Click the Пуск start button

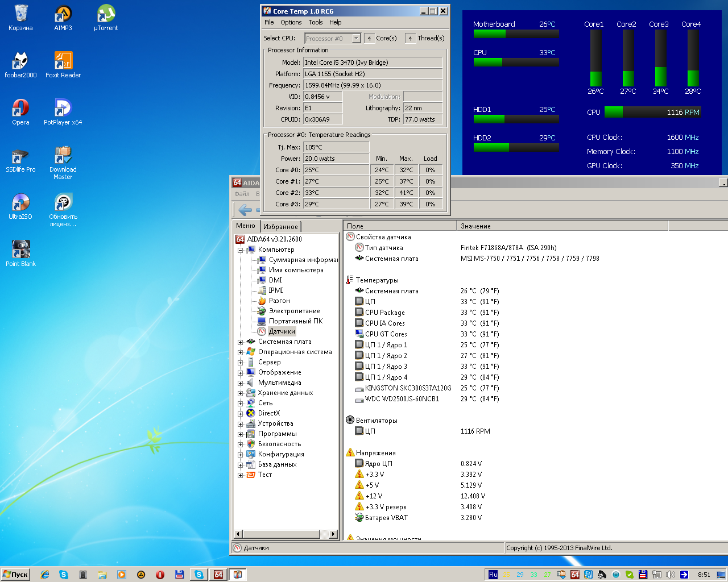(15, 575)
